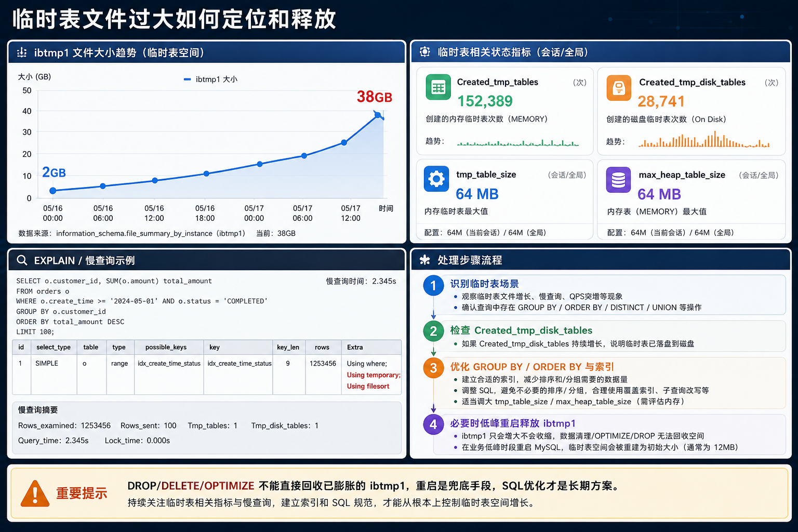Click the blue gear icon for tmp_table_size
The width and height of the screenshot is (798, 532).
click(436, 179)
